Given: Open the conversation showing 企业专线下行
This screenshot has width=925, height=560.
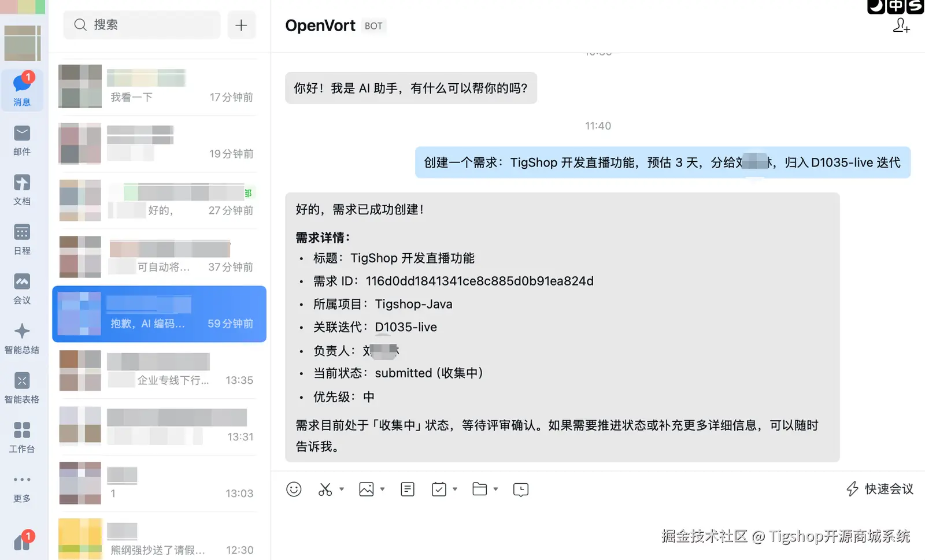Looking at the screenshot, I should point(159,370).
